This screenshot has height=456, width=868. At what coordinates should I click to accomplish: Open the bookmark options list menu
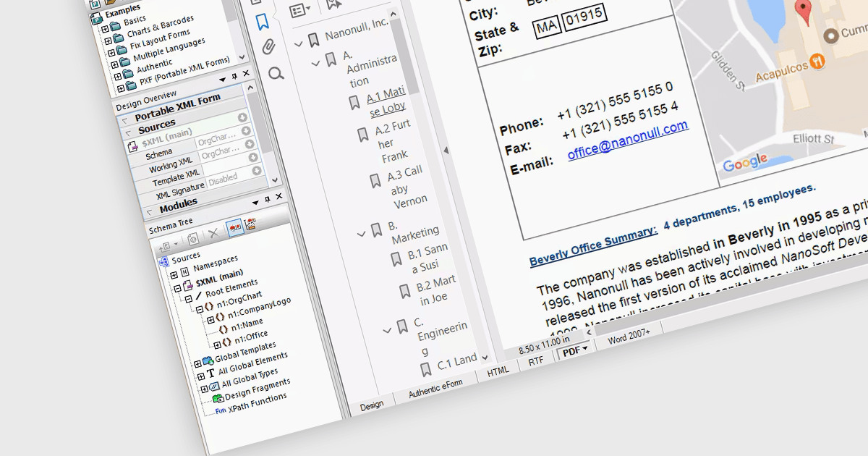click(300, 9)
